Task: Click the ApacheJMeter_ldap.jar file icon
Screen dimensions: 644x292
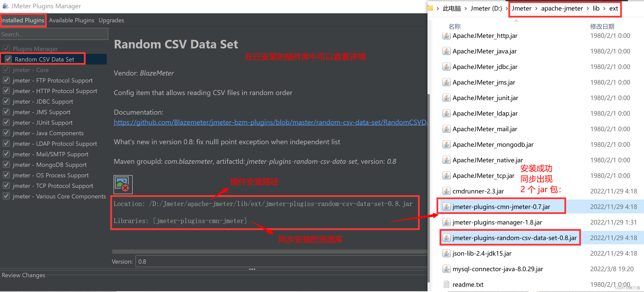Action: [446, 114]
